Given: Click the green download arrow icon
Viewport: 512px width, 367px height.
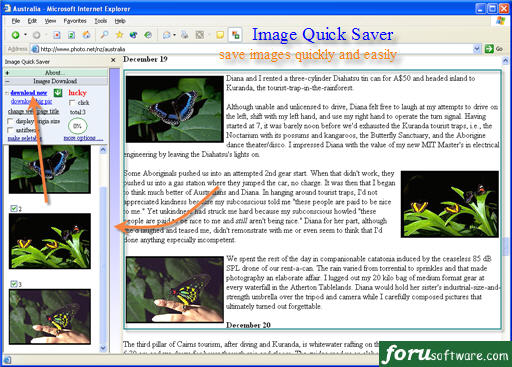Looking at the screenshot, I should [58, 93].
